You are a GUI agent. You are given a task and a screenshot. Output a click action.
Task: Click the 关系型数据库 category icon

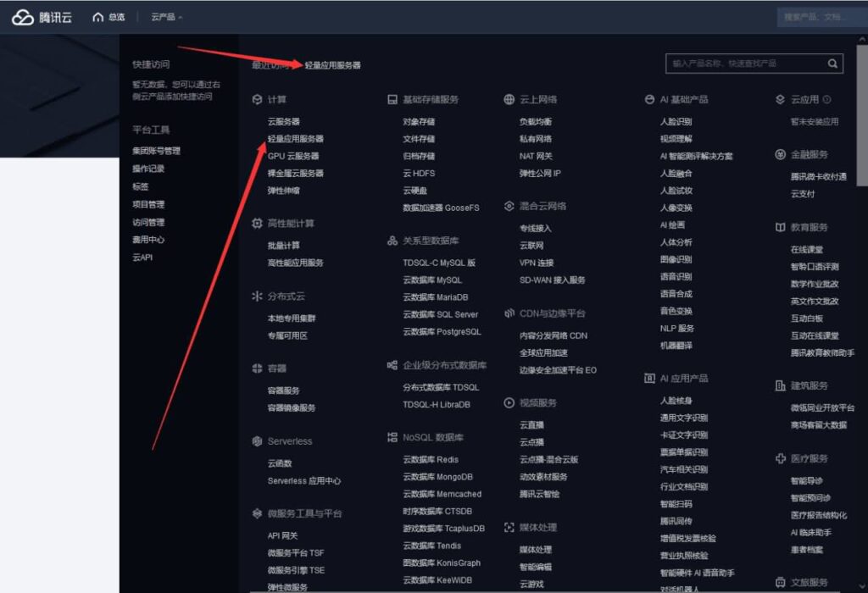click(392, 241)
